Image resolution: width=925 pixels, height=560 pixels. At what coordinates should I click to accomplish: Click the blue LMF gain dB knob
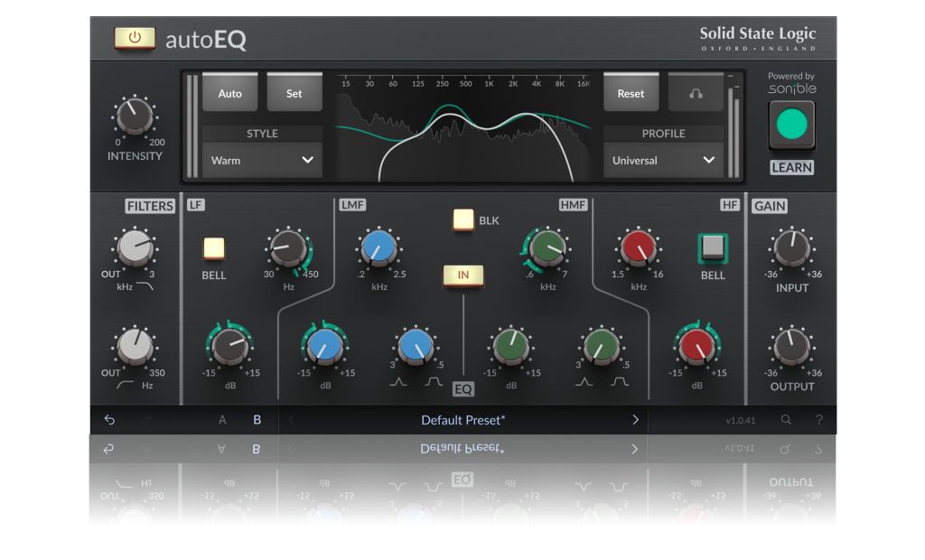[x=324, y=346]
